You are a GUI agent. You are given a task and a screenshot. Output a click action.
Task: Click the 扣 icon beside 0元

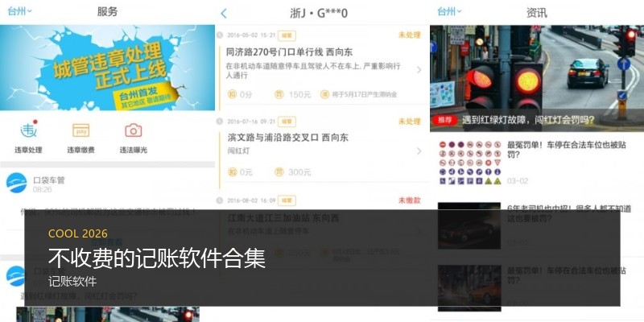click(233, 172)
